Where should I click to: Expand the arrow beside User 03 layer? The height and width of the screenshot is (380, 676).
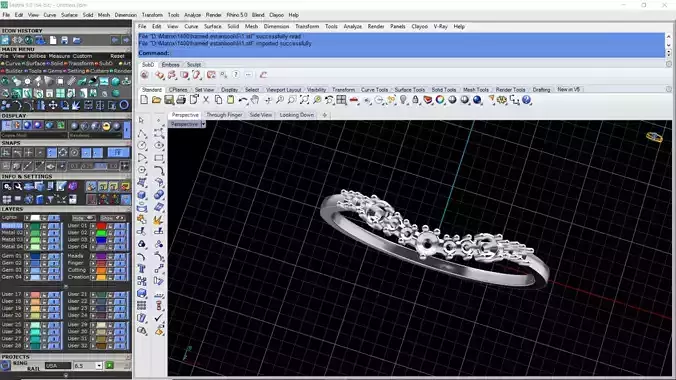pyautogui.click(x=93, y=239)
